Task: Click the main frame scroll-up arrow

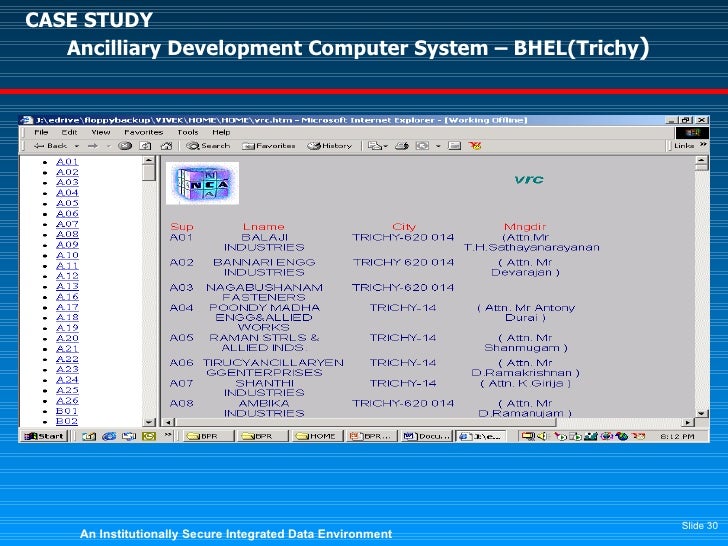Action: pyautogui.click(x=702, y=161)
